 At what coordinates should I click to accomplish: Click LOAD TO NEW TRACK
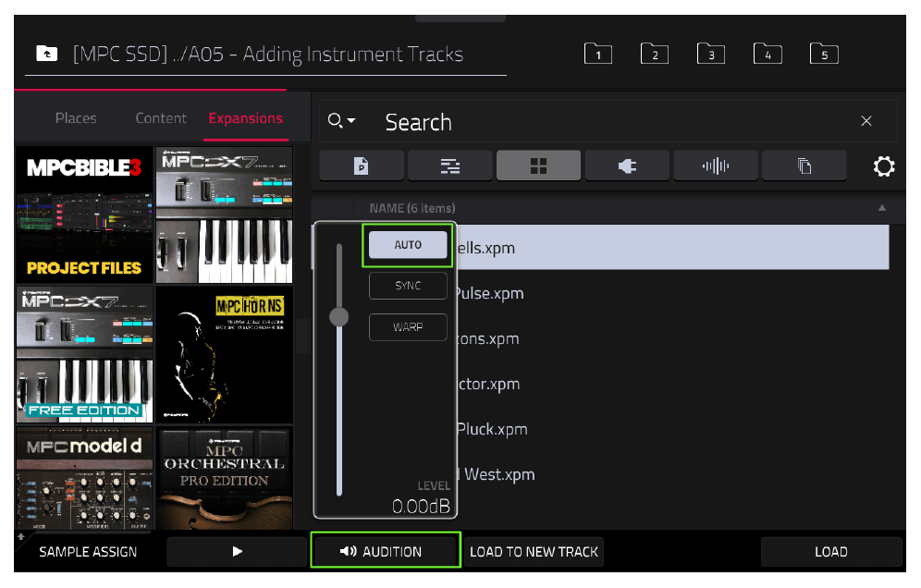point(534,551)
